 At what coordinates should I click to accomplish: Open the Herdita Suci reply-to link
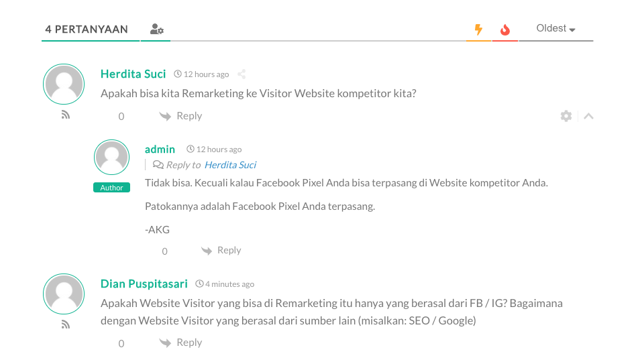(x=230, y=165)
